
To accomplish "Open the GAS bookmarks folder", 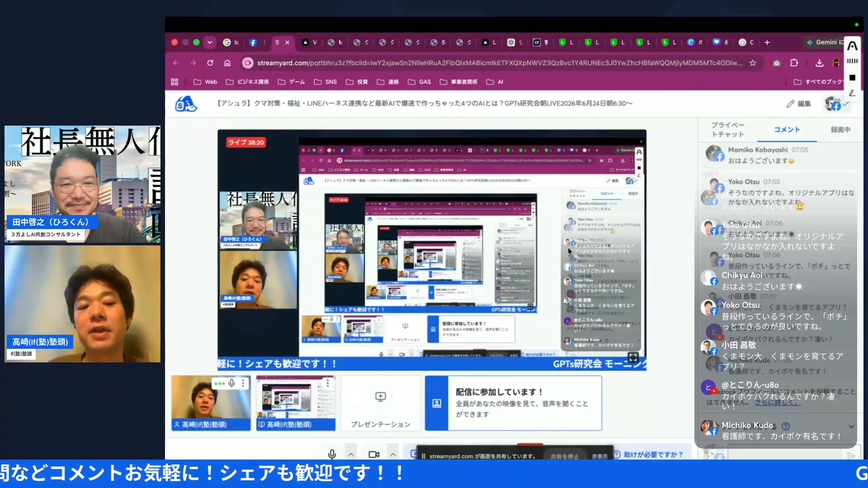I will [420, 82].
